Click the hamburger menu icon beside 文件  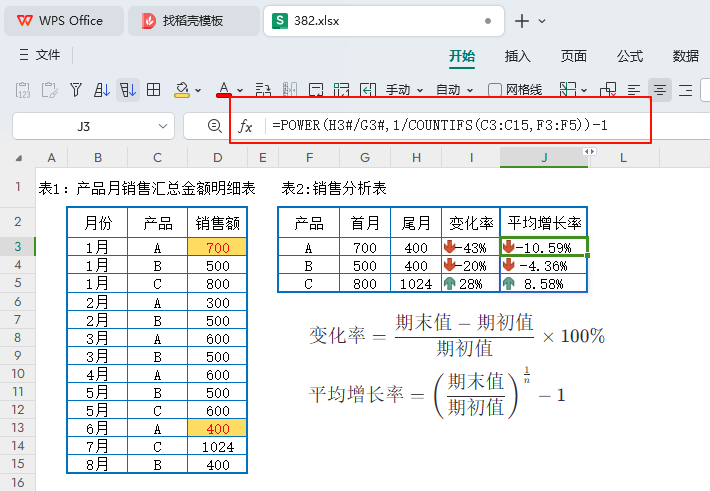(24, 55)
